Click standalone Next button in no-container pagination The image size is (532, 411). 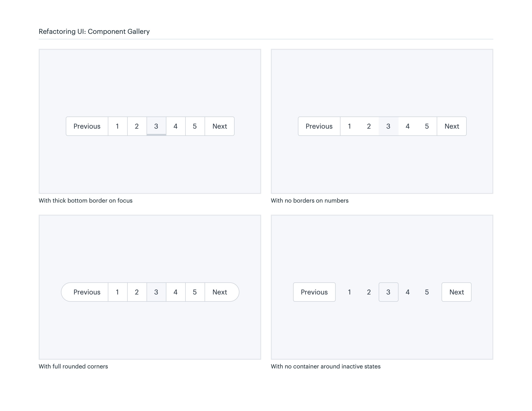(456, 292)
